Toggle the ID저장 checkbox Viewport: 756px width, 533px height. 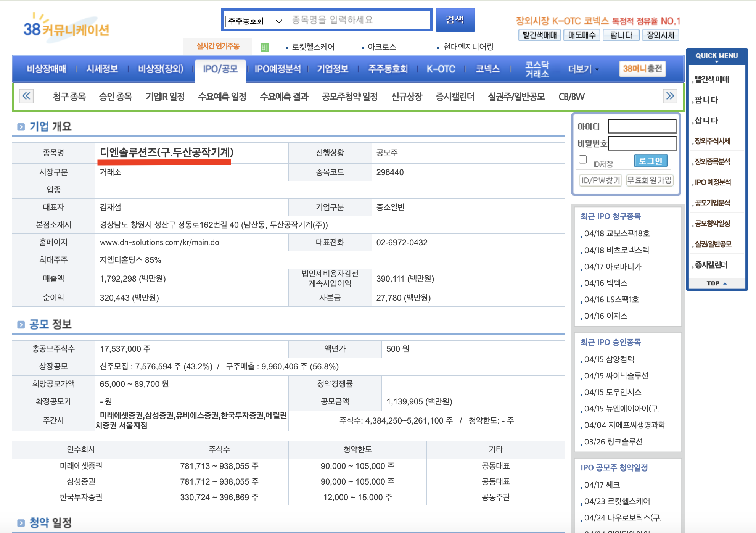[582, 159]
